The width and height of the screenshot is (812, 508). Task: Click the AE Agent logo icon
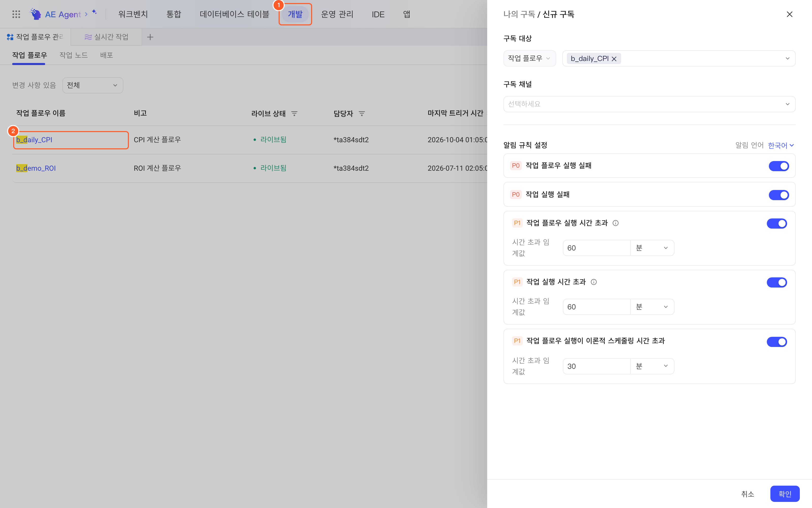pyautogui.click(x=36, y=14)
